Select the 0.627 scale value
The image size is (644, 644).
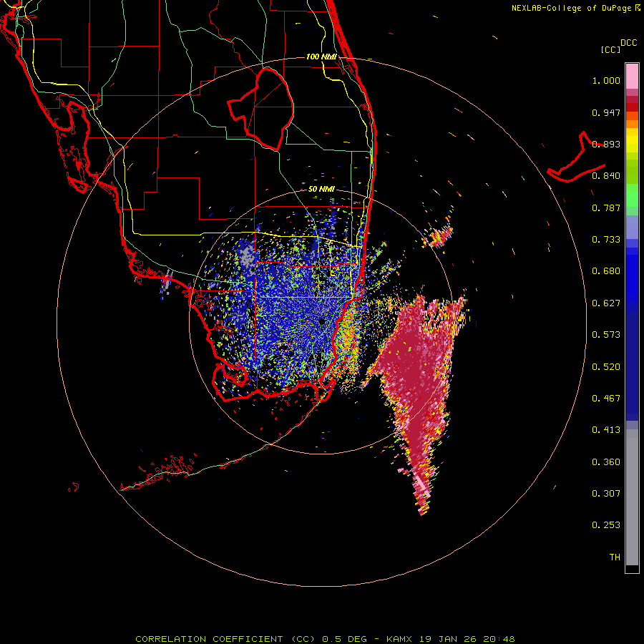[x=606, y=303]
